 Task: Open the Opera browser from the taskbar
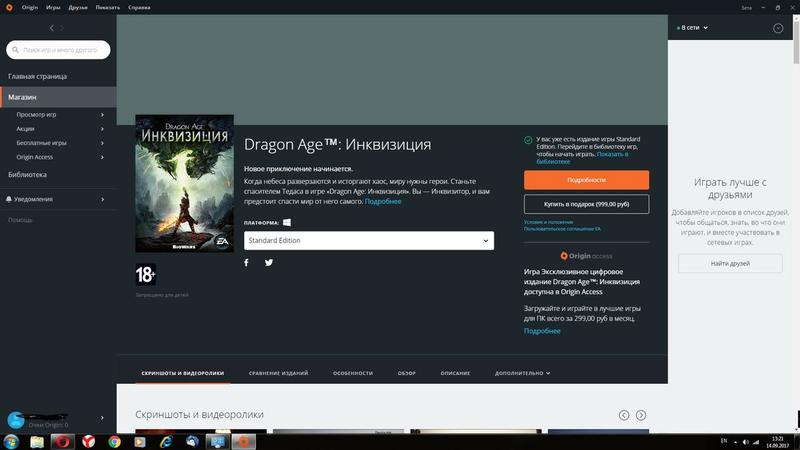pos(63,442)
